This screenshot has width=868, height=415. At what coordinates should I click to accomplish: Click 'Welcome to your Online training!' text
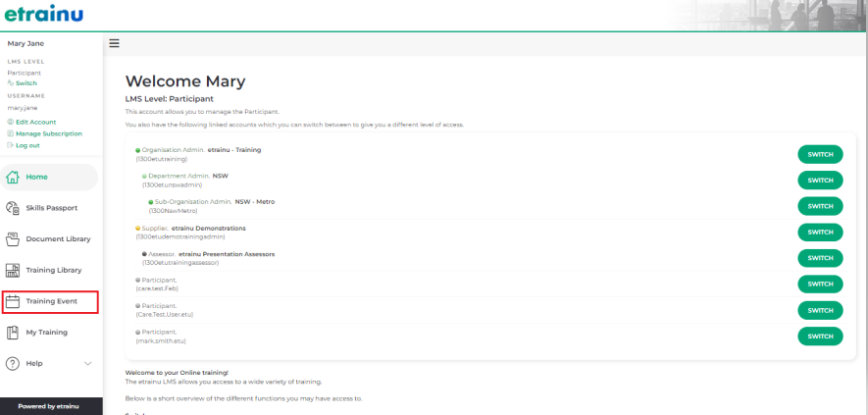tap(177, 373)
